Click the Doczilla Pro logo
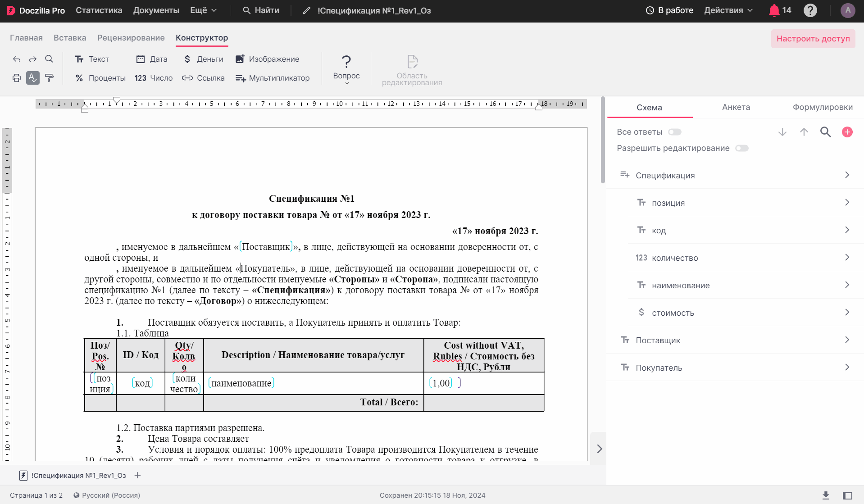864x504 pixels. 36,10
